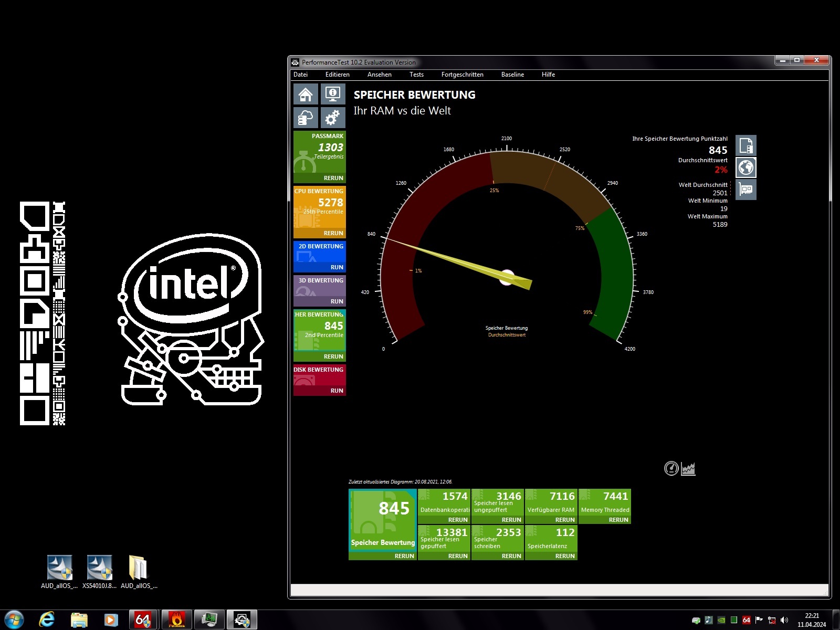The height and width of the screenshot is (630, 840).
Task: Rerun the Speicherlatenz test
Action: [x=565, y=556]
